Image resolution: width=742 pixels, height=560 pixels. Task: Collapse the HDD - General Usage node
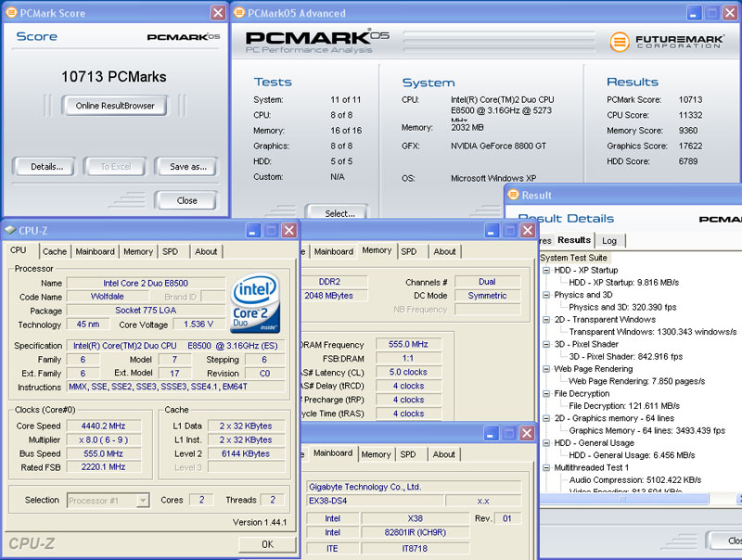point(546,442)
